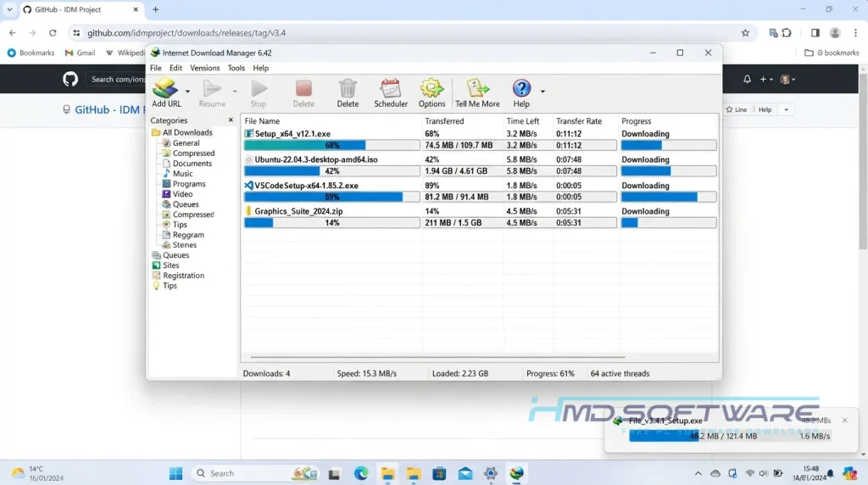The image size is (868, 485).
Task: Open Gmail bookmark
Action: [x=81, y=53]
